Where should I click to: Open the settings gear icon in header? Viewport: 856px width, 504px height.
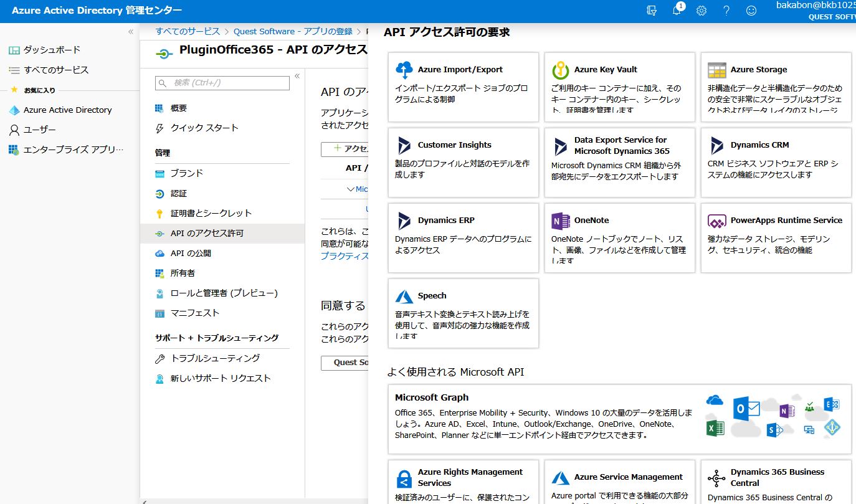click(701, 11)
